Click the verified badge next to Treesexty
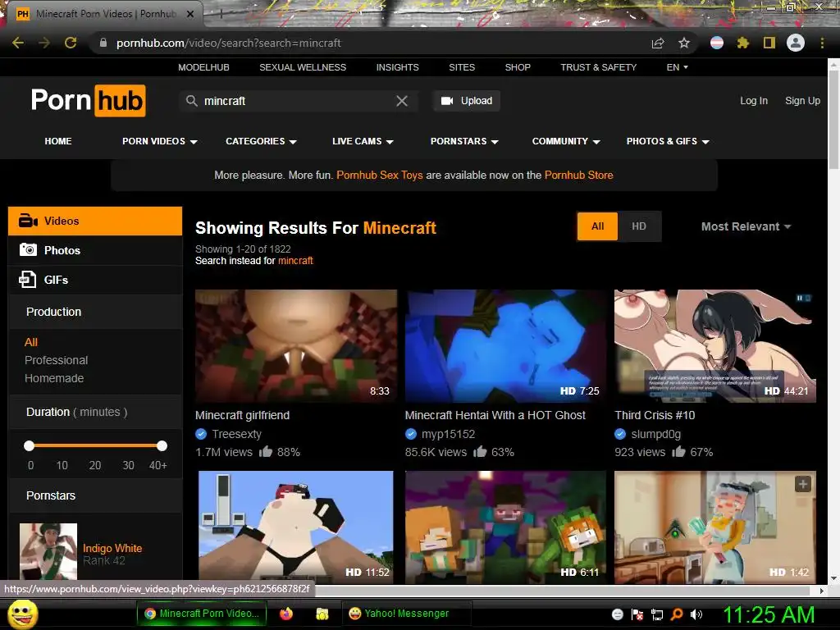 tap(201, 434)
